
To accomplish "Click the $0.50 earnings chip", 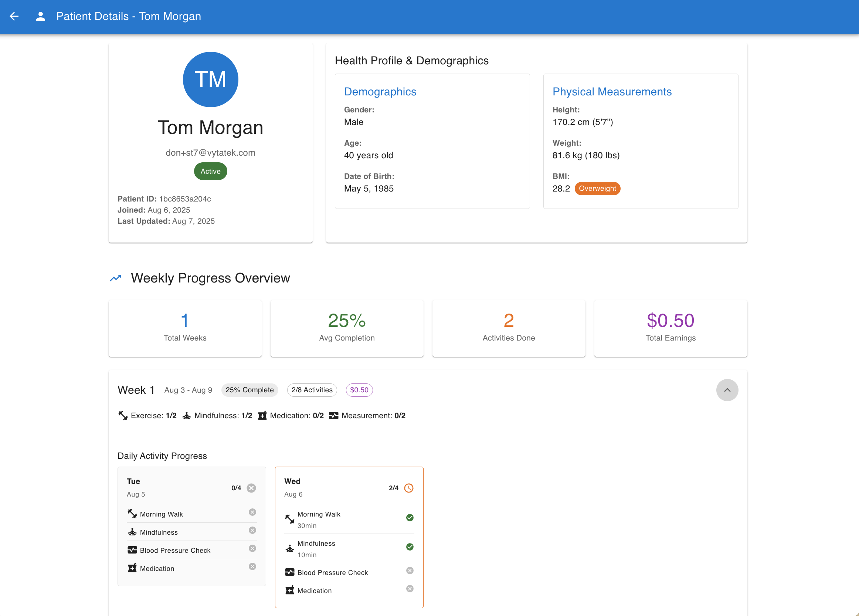I will [359, 390].
